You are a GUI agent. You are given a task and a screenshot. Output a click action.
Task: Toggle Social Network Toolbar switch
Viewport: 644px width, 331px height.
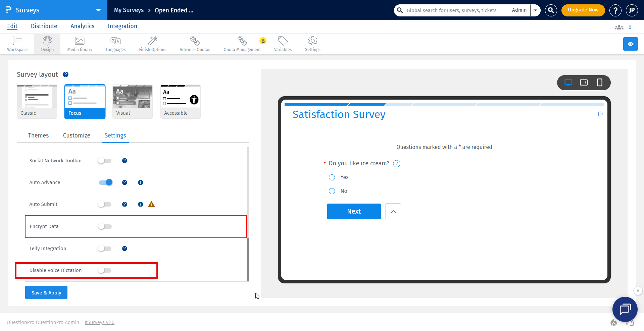[x=105, y=161]
